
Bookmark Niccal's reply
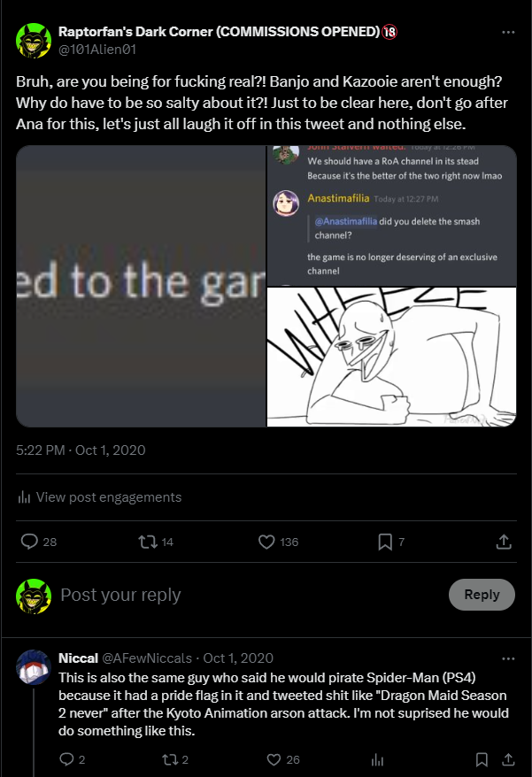coord(482,759)
